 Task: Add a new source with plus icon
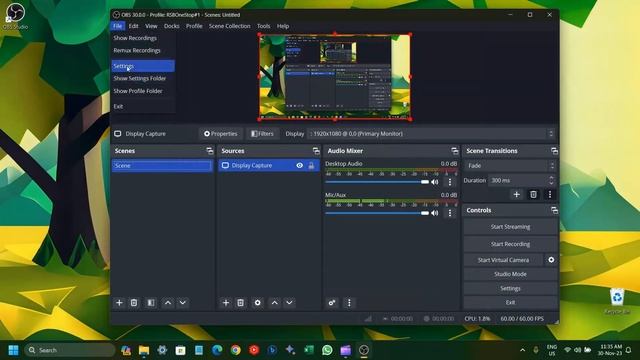226,303
